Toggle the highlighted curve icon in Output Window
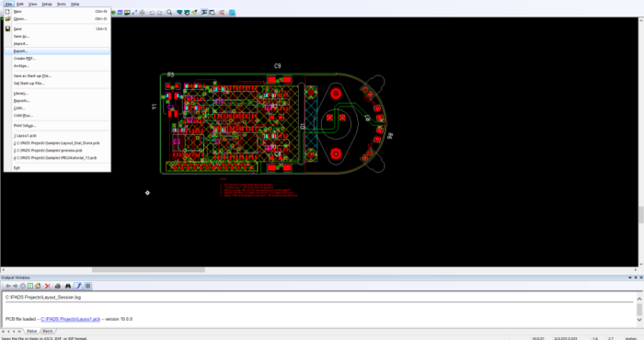The width and height of the screenshot is (644, 340). (78, 286)
